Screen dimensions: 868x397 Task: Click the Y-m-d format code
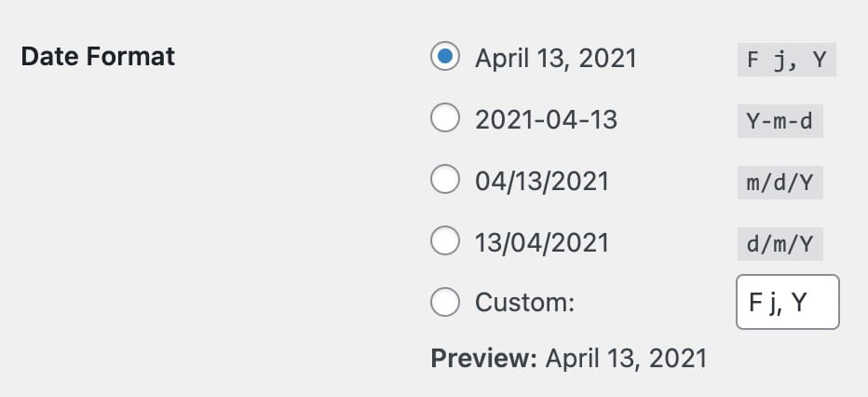[780, 121]
